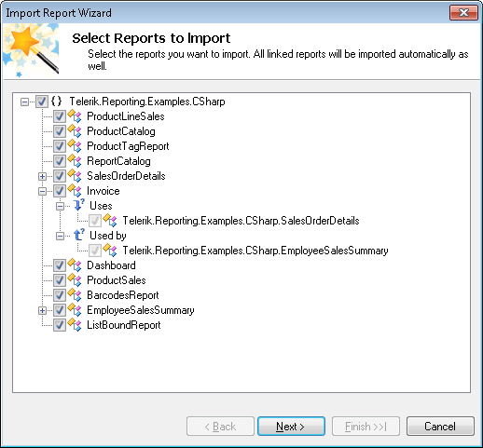Click the report icon next to top-level SalesOrderDetails
Image resolution: width=483 pixels, height=448 pixels.
tap(75, 176)
